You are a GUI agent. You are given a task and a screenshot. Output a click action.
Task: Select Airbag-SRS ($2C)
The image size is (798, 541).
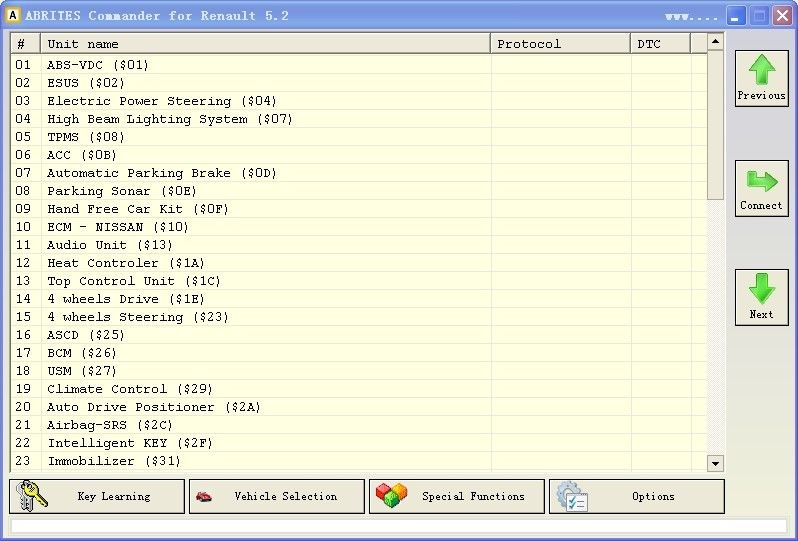click(358, 425)
